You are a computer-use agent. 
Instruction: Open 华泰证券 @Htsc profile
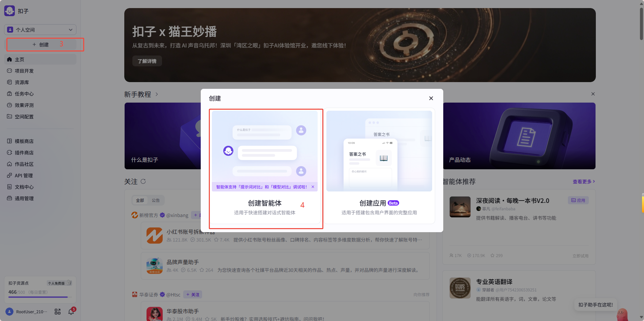tap(156, 294)
